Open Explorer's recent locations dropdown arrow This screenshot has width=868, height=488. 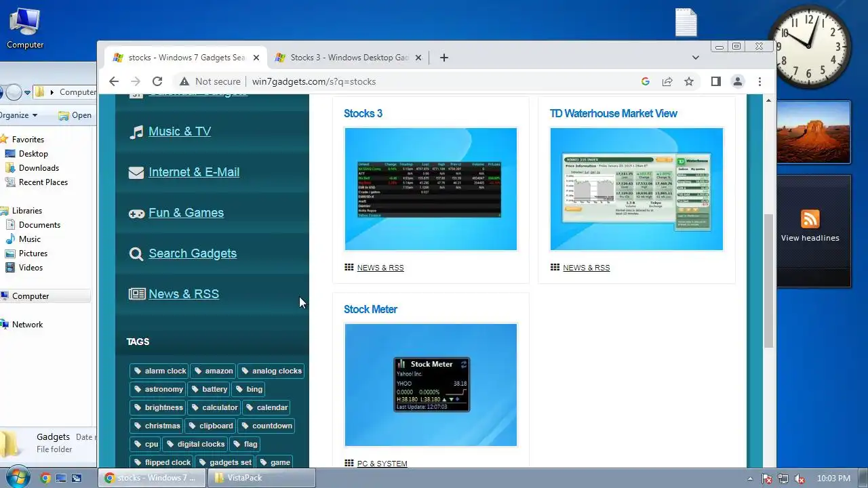pos(27,92)
